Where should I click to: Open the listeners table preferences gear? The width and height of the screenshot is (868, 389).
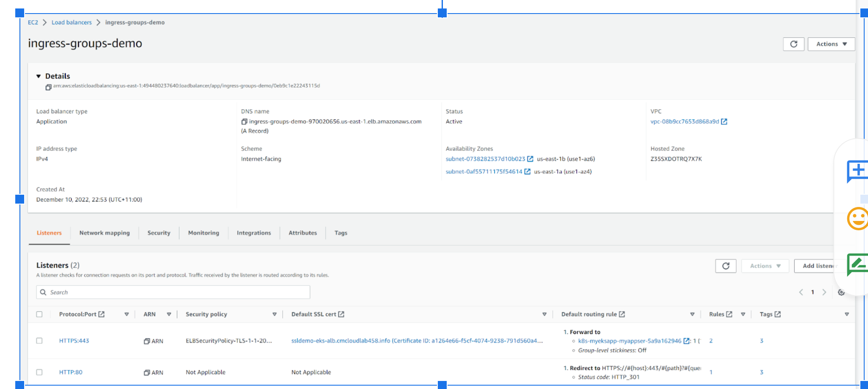coord(841,292)
